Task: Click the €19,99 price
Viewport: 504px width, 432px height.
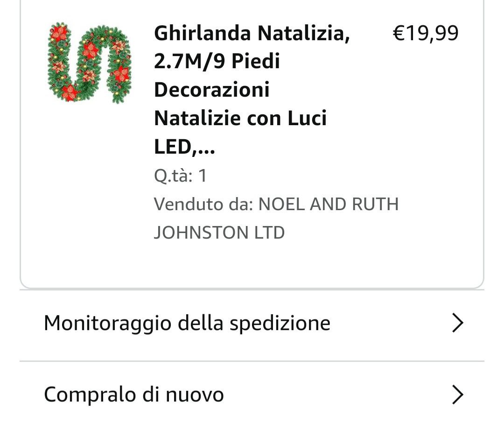Action: [x=426, y=34]
